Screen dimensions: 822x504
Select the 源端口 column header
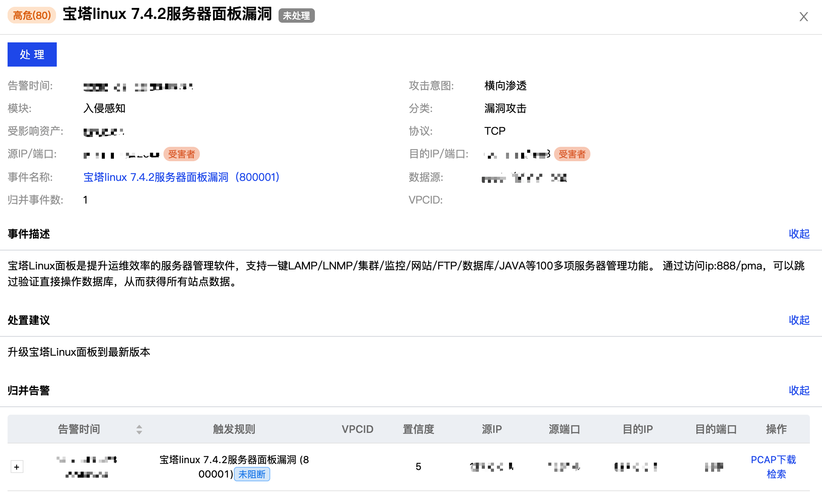point(564,429)
